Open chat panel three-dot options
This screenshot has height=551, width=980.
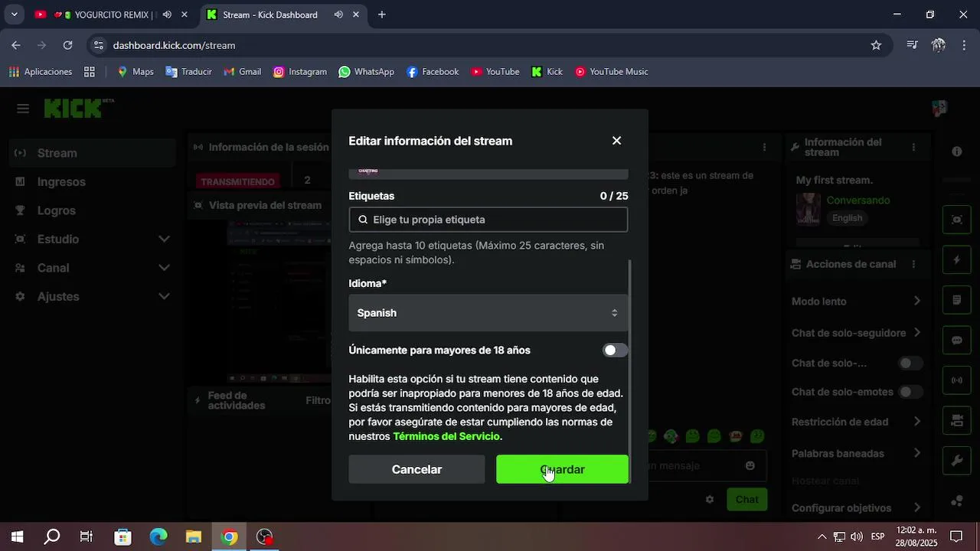click(764, 147)
